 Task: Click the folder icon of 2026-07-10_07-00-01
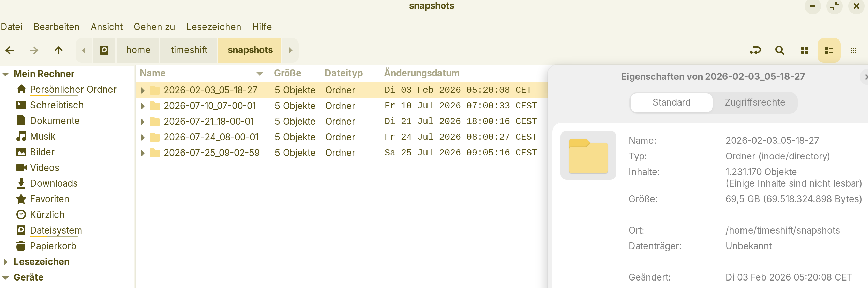tap(155, 106)
